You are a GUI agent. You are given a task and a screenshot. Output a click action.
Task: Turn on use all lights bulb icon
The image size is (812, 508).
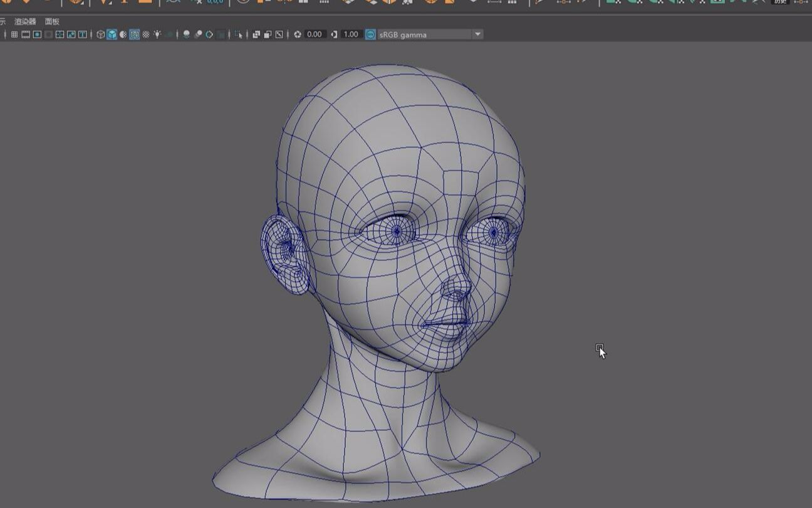[x=157, y=34]
